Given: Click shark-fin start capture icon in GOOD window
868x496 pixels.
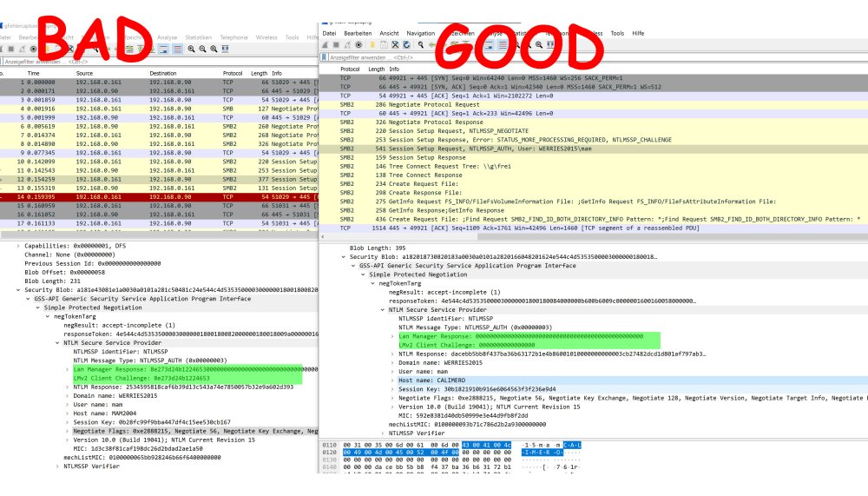Looking at the screenshot, I should coord(325,44).
